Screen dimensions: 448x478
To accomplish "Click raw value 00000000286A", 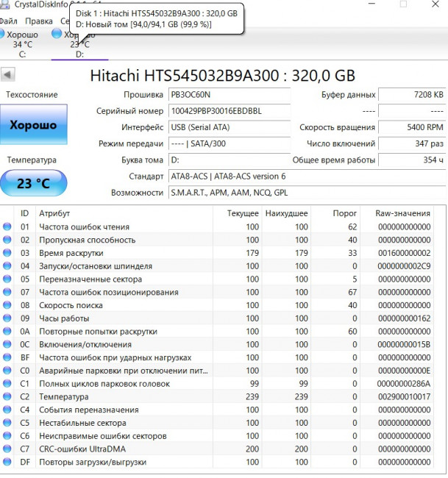I will point(404,383).
